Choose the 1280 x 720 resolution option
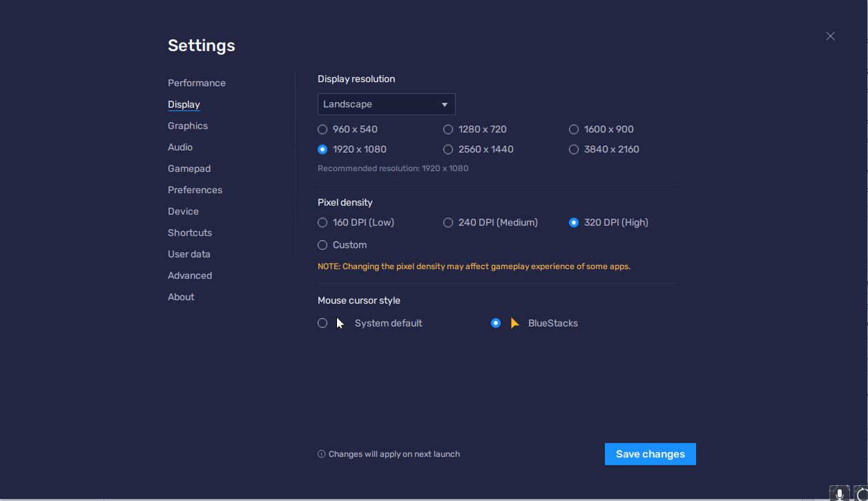Image resolution: width=868 pixels, height=501 pixels. click(448, 129)
